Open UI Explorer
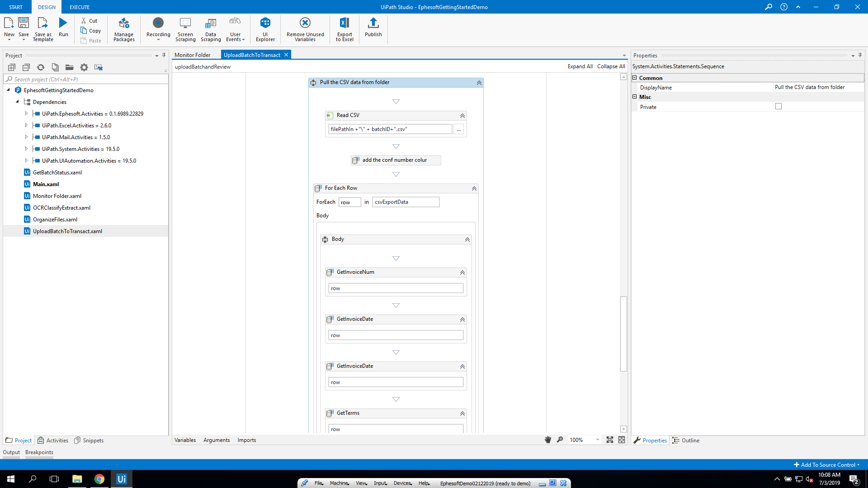The width and height of the screenshot is (868, 488). tap(265, 29)
